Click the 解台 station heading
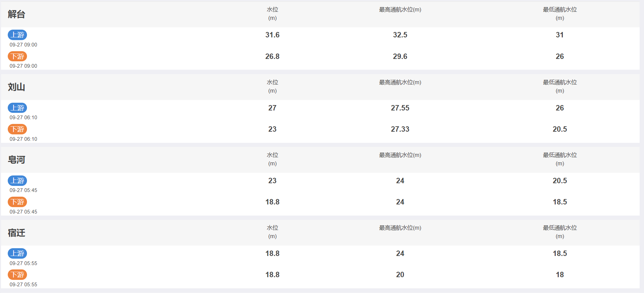 [17, 14]
